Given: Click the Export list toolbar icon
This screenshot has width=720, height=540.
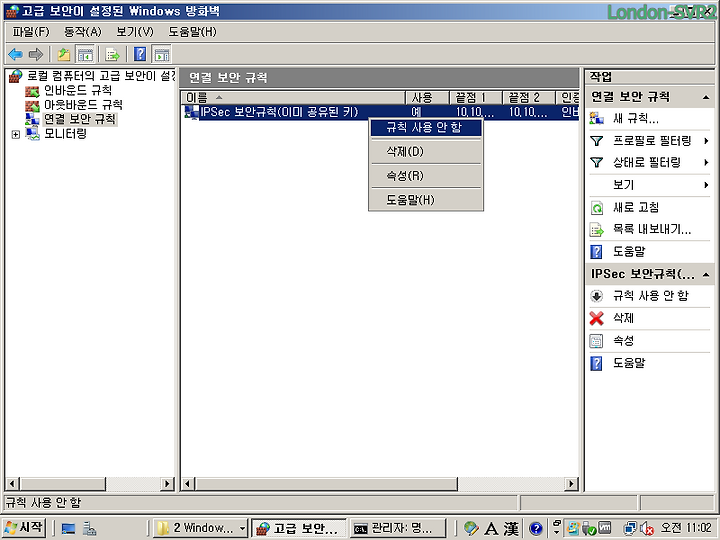Looking at the screenshot, I should [x=112, y=55].
